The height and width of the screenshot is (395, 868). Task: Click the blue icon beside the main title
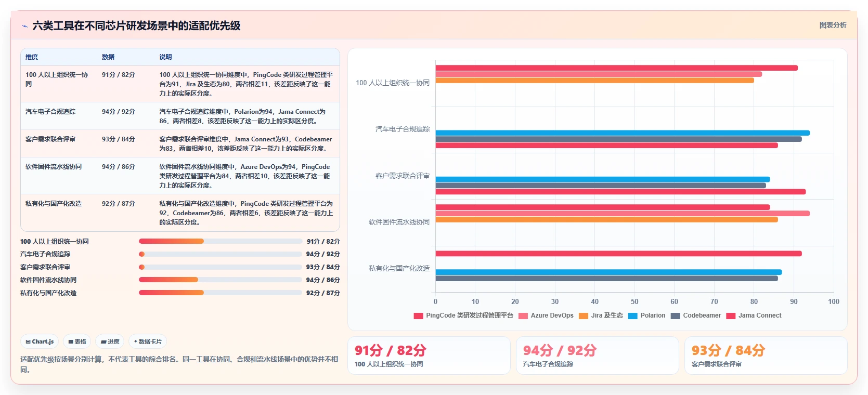point(24,26)
